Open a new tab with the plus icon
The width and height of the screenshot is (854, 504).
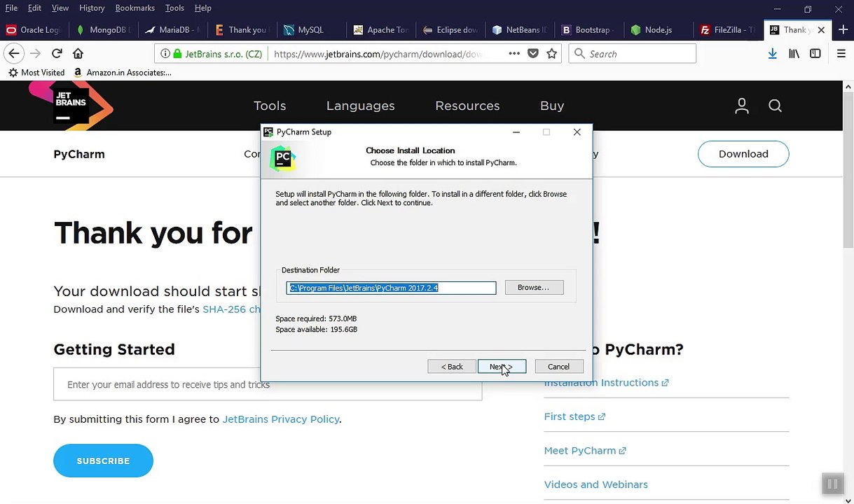coord(843,30)
